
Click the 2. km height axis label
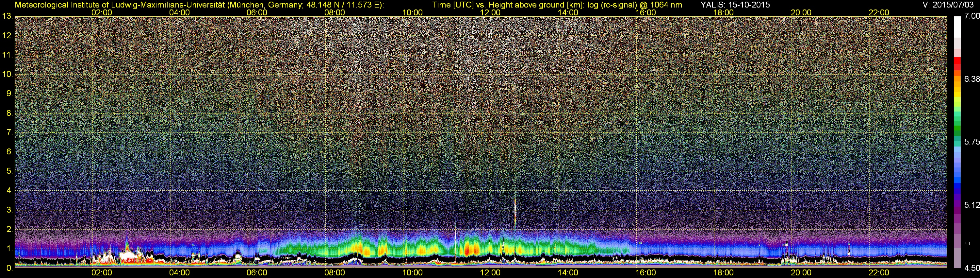pos(9,229)
